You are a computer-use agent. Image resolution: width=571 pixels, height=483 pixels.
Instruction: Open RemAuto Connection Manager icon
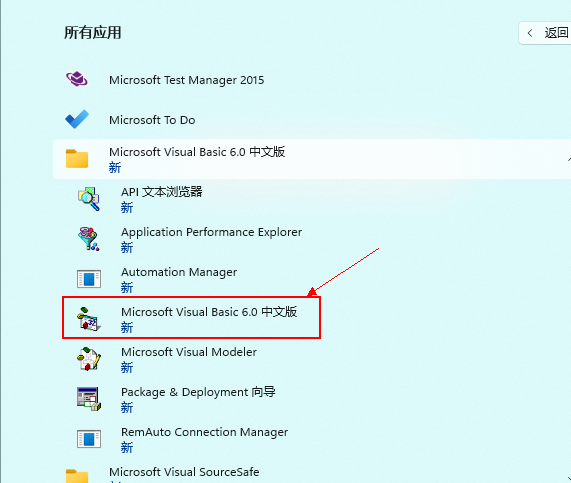(x=89, y=439)
